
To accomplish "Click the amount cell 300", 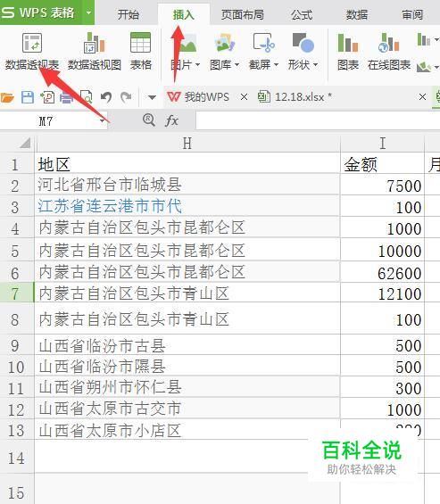I will point(382,388).
